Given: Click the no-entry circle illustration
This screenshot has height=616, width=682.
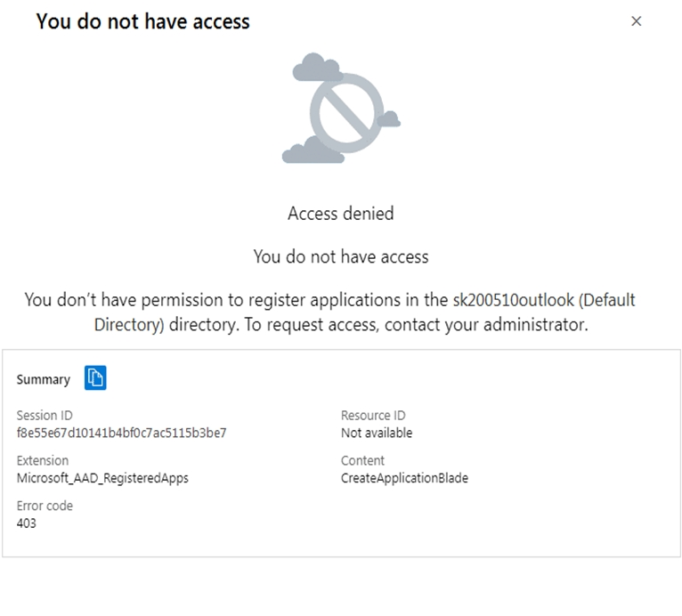Looking at the screenshot, I should (x=346, y=113).
